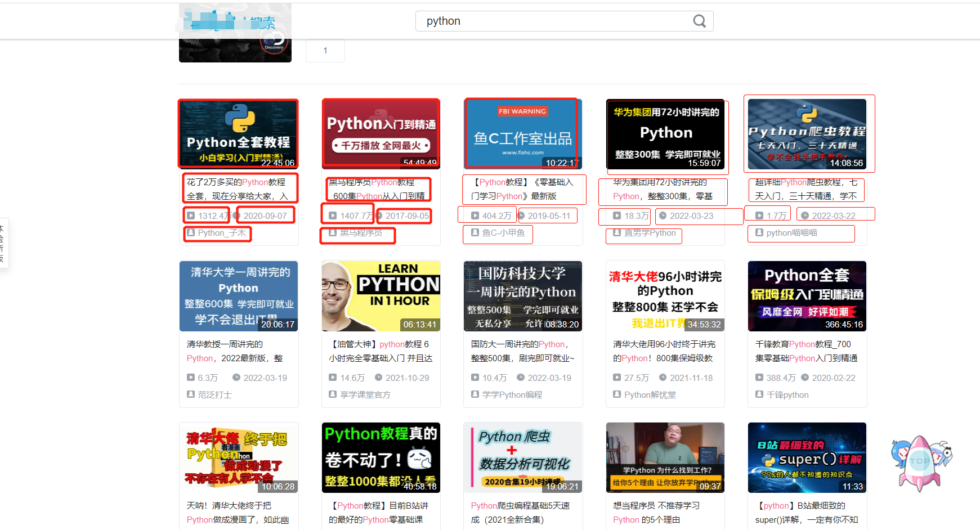Image resolution: width=980 pixels, height=530 pixels.
Task: Open title 想当程序员 不推荐学习Python的5个理由
Action: [656, 513]
